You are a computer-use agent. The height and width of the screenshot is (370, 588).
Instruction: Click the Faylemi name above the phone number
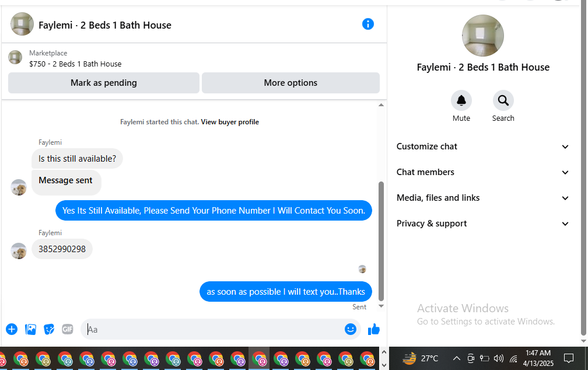[x=50, y=233]
